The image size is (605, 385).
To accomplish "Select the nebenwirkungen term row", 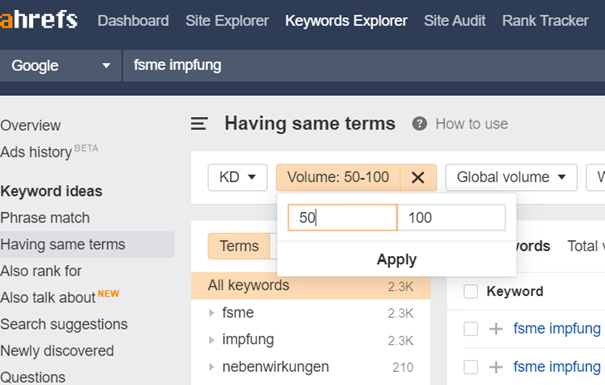I will coord(311,367).
